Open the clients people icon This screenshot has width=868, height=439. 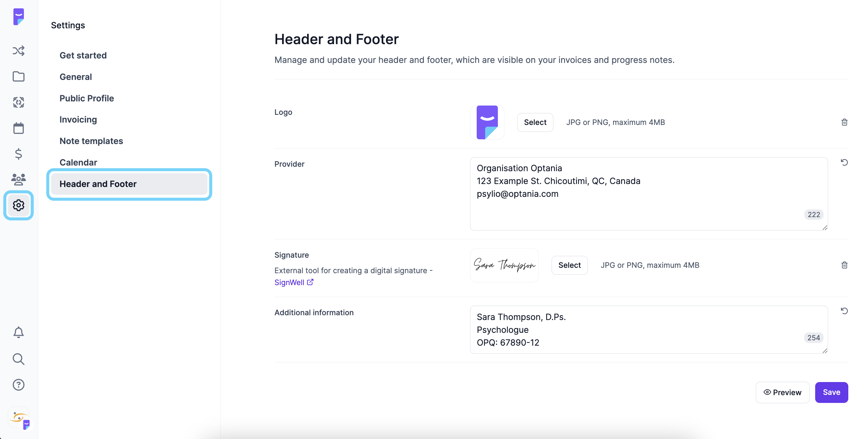point(19,180)
